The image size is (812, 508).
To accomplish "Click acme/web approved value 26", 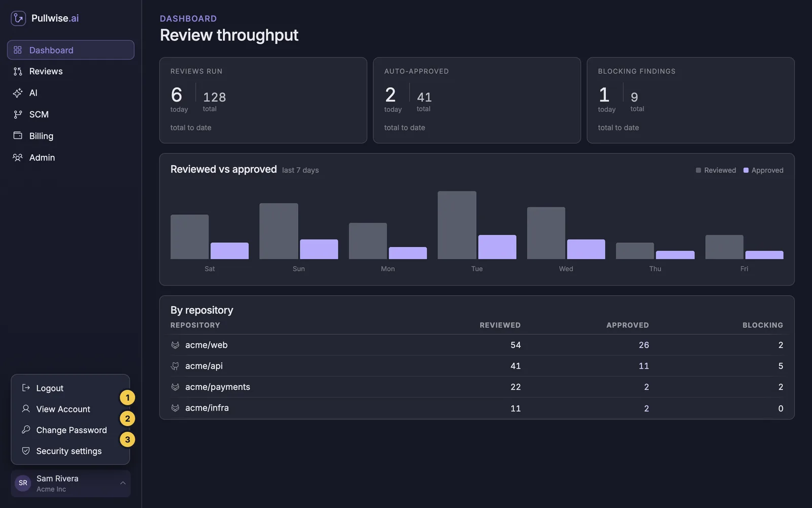I will (644, 345).
